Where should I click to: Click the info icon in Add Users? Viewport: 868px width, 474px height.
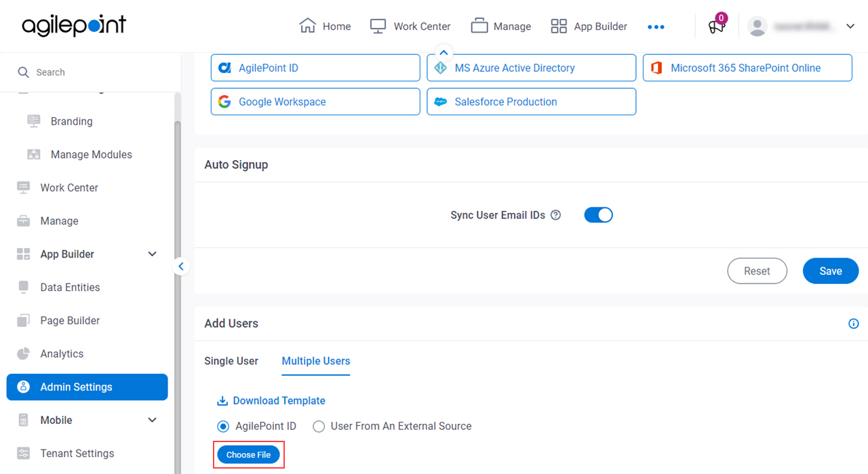pos(854,323)
